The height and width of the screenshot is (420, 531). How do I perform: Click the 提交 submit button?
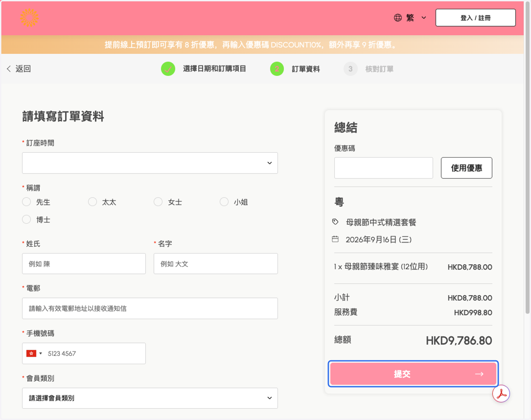[413, 374]
